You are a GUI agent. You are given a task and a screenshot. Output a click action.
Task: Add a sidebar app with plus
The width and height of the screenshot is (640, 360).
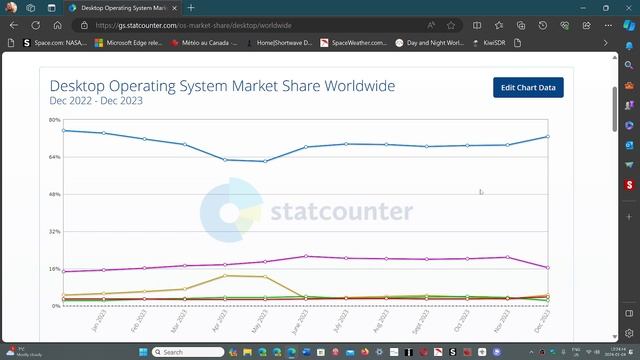point(629,217)
